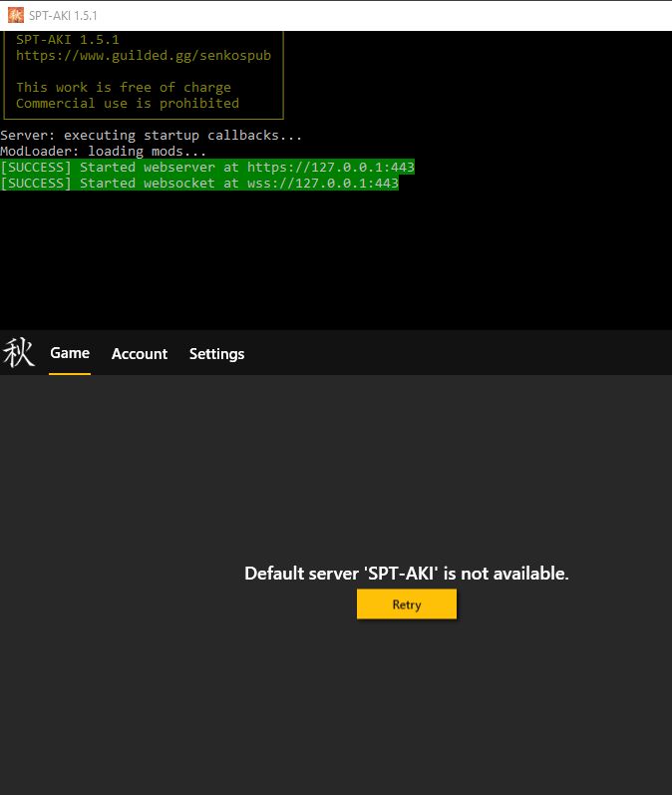Image resolution: width=672 pixels, height=795 pixels.
Task: Click the SPT-AKI server window title icon
Action: click(x=16, y=15)
